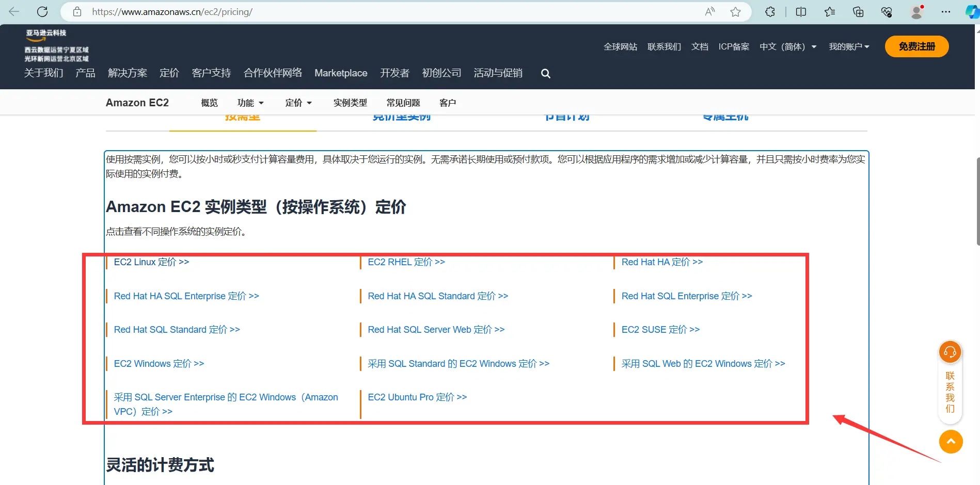This screenshot has height=485, width=980.
Task: Click the 联系我们 headset icon
Action: 950,352
